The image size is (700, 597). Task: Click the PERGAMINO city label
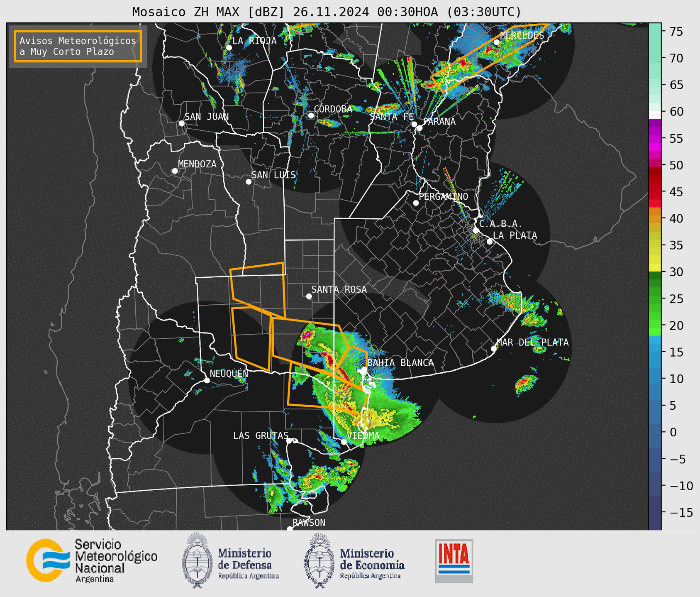444,196
